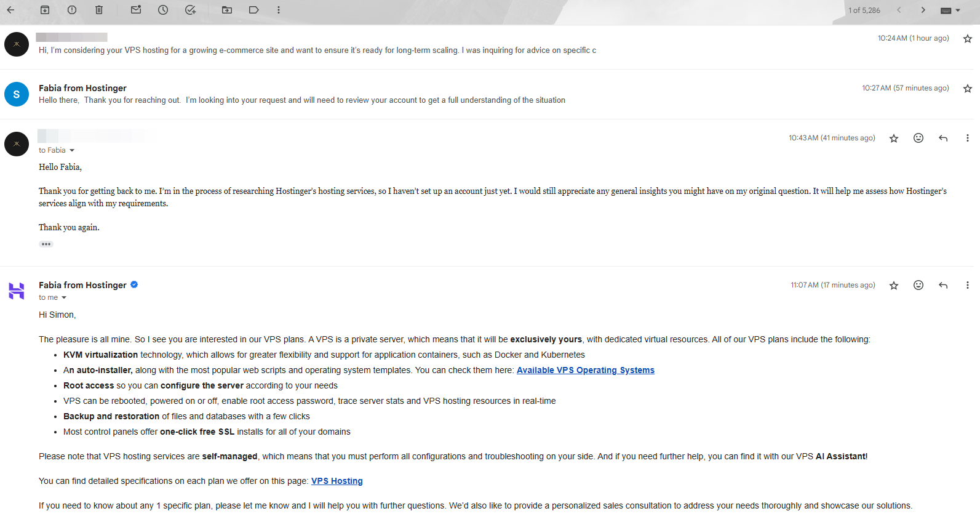
Task: Delete this email thread
Action: pyautogui.click(x=98, y=10)
